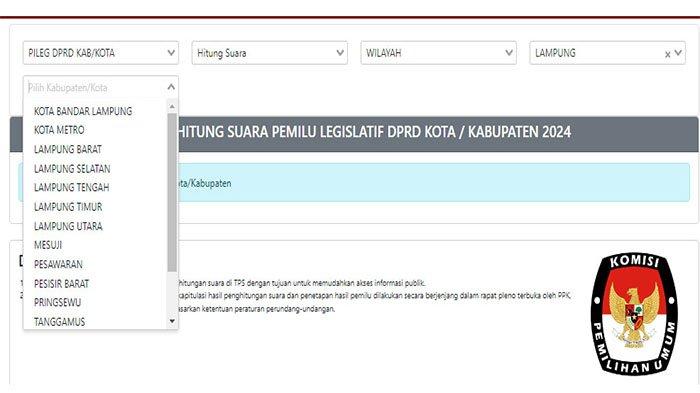Choose MESUJI from the kabupaten list
This screenshot has height=393, width=700.
click(48, 245)
